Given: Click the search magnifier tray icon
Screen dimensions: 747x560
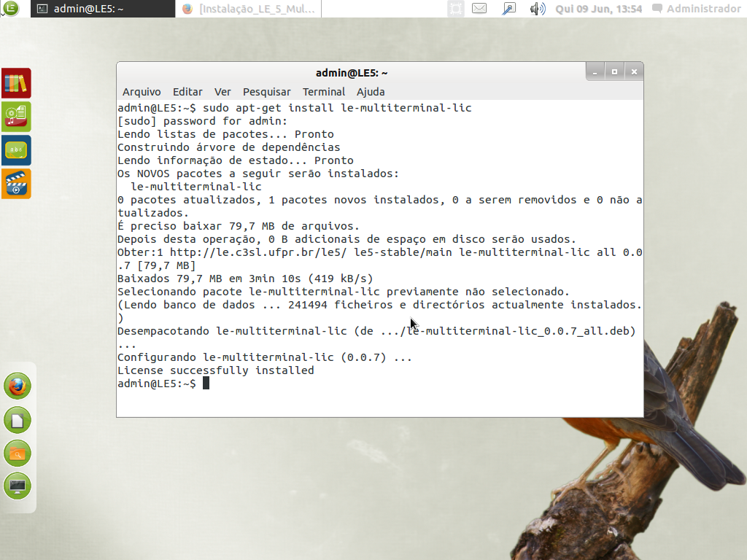Looking at the screenshot, I should (508, 9).
